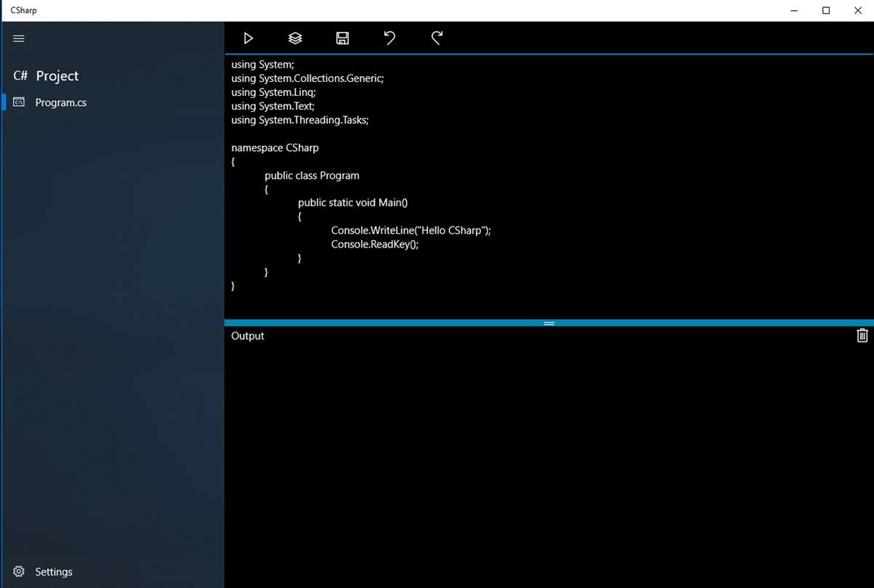
Task: Select the Program.cs file icon
Action: (x=20, y=102)
